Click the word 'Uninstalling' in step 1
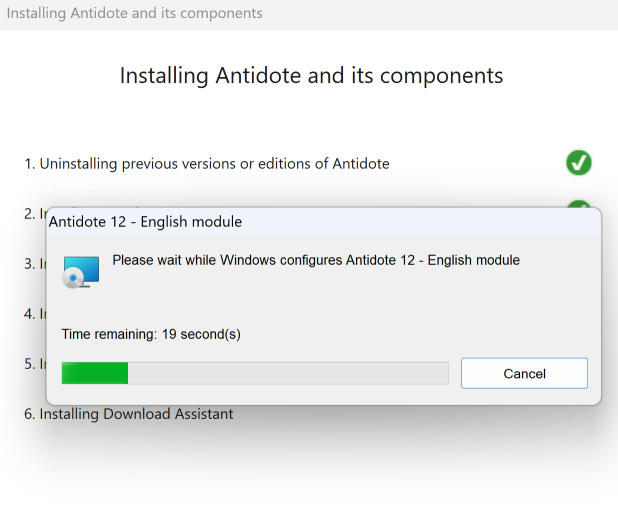This screenshot has height=522, width=618. (x=78, y=163)
